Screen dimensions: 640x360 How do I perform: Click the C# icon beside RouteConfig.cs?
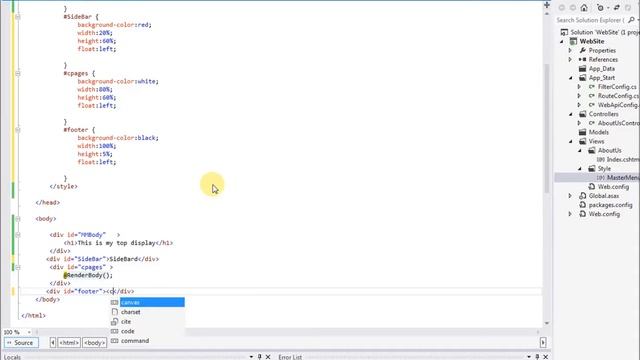tap(591, 96)
